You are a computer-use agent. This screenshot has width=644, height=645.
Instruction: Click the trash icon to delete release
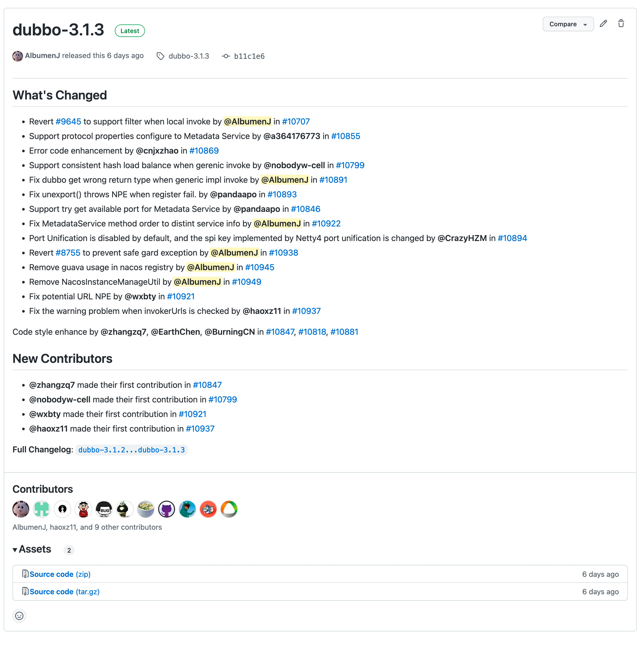621,23
